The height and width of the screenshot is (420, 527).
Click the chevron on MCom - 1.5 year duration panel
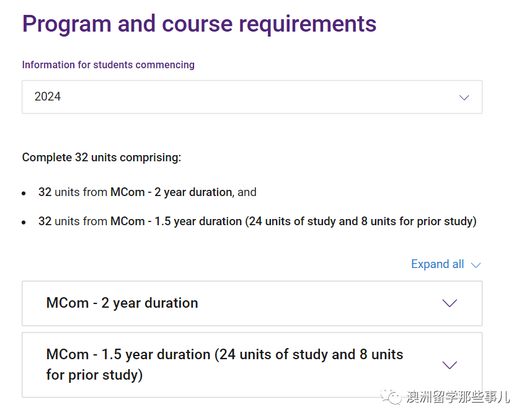tap(449, 365)
